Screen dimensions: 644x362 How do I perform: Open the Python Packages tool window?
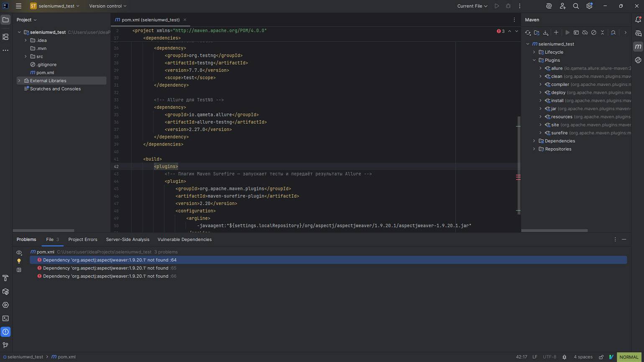[638, 60]
